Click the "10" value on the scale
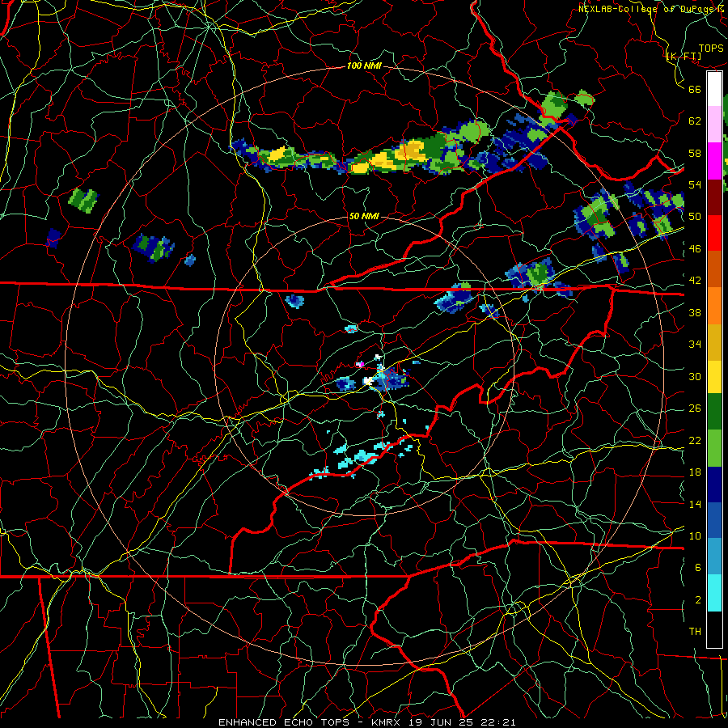 point(695,535)
